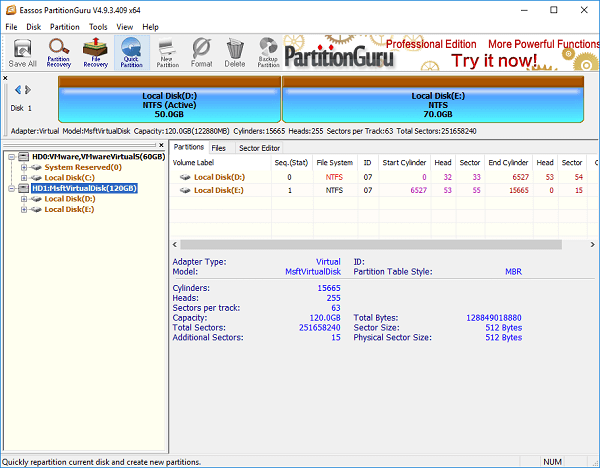Select Local Disk(E:) in the disk tree

pos(69,209)
